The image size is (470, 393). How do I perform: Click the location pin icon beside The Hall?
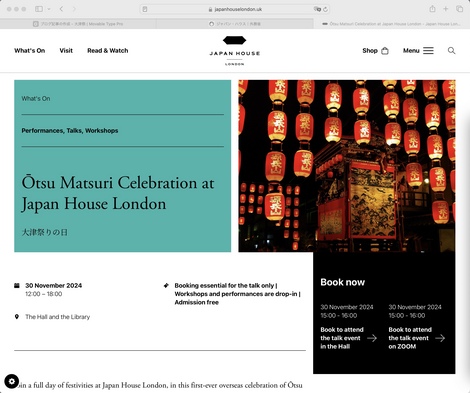coord(17,317)
